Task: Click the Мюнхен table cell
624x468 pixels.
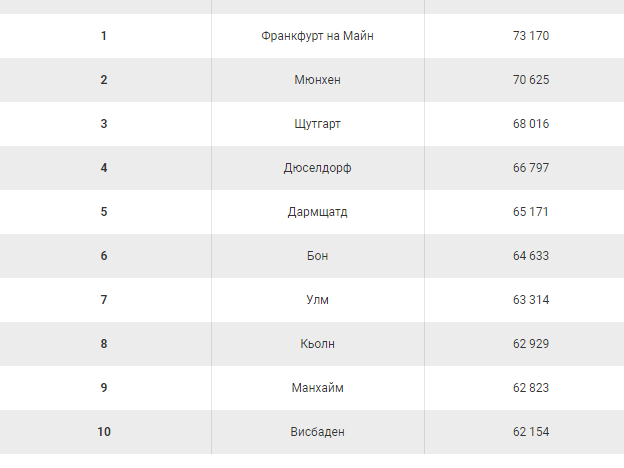Action: pos(317,80)
